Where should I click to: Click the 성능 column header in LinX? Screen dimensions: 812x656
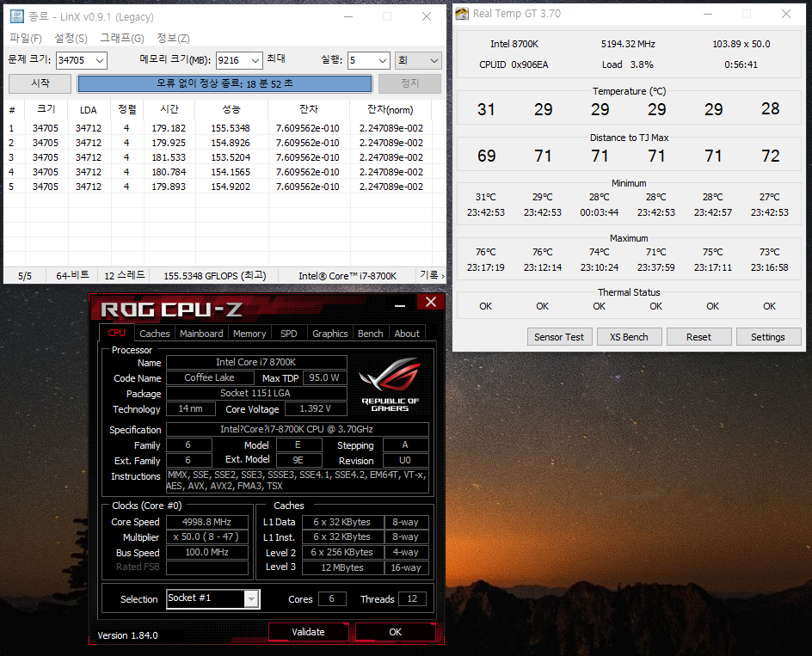[x=231, y=109]
